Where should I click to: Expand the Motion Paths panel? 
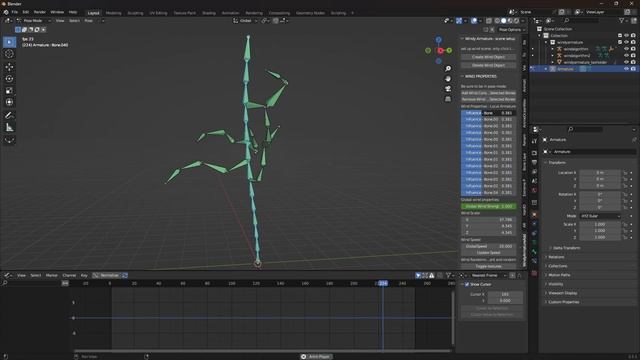[x=559, y=275]
